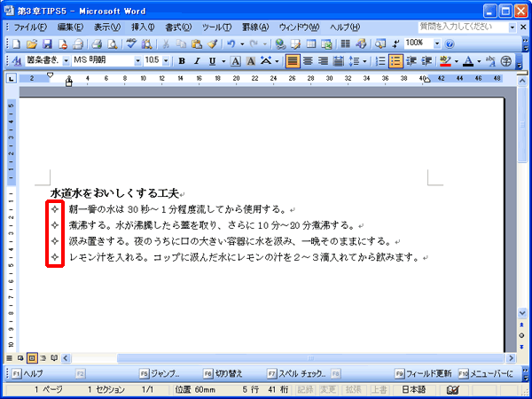Screen dimensions: 532x399
Task: Toggle bulleted list formatting
Action: click(395, 61)
